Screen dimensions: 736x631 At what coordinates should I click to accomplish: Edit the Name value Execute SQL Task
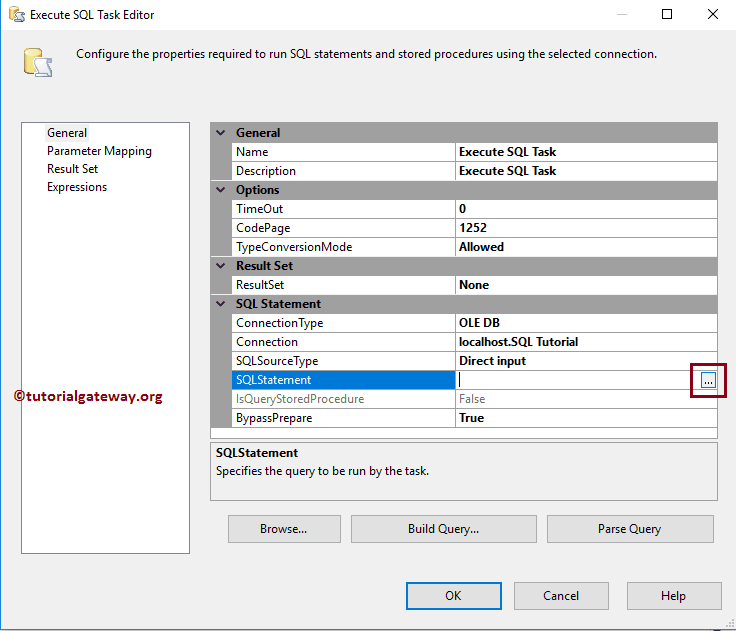tap(586, 152)
